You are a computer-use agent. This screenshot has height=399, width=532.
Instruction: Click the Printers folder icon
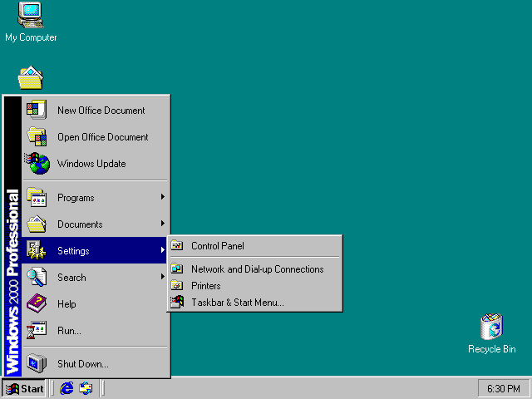coord(177,285)
